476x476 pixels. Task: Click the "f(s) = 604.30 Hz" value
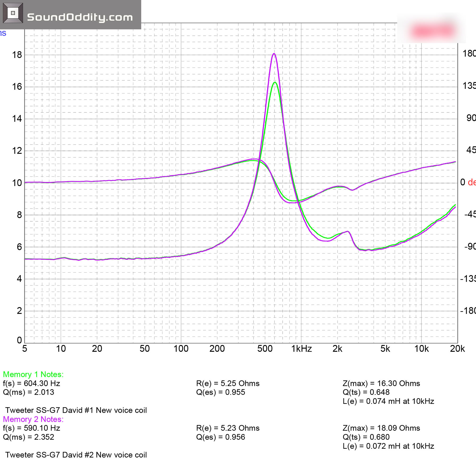[31, 383]
